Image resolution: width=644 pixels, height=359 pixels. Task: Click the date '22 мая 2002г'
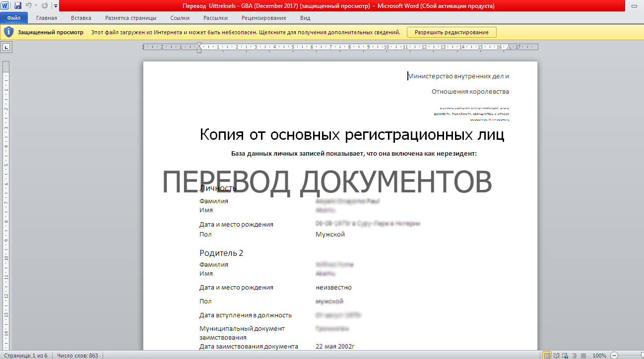pyautogui.click(x=335, y=346)
